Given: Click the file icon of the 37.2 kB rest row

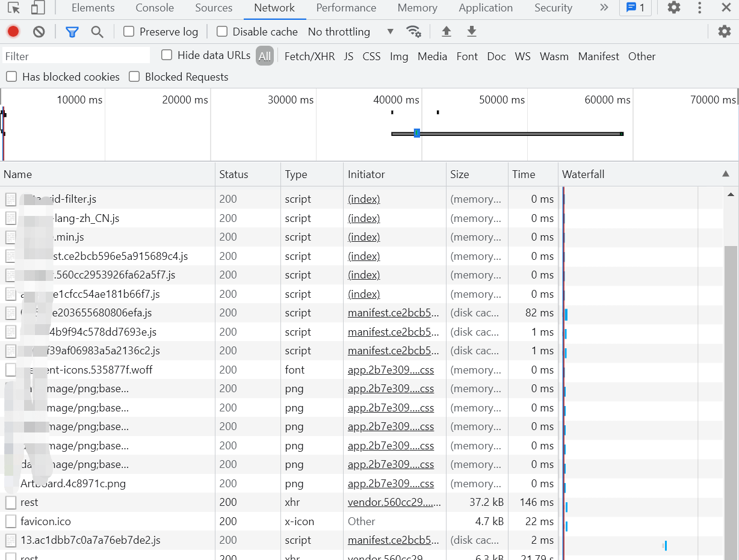Looking at the screenshot, I should point(11,502).
